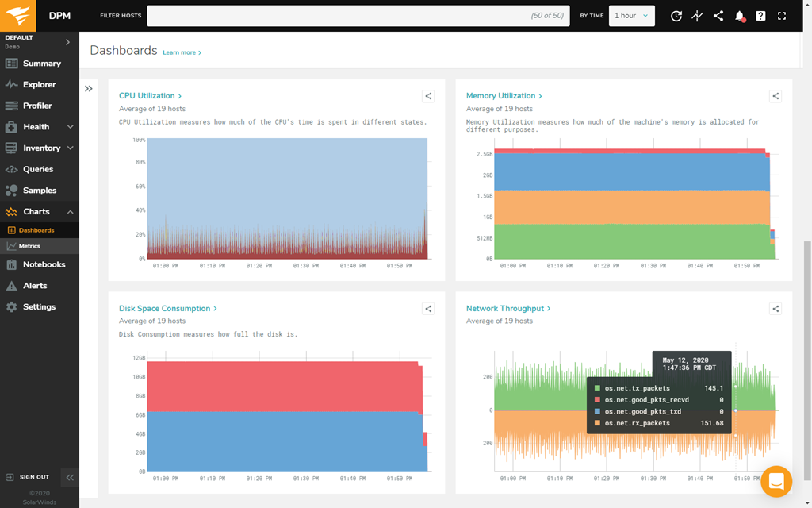Select Metrics under Charts
The height and width of the screenshot is (508, 812).
(x=29, y=246)
